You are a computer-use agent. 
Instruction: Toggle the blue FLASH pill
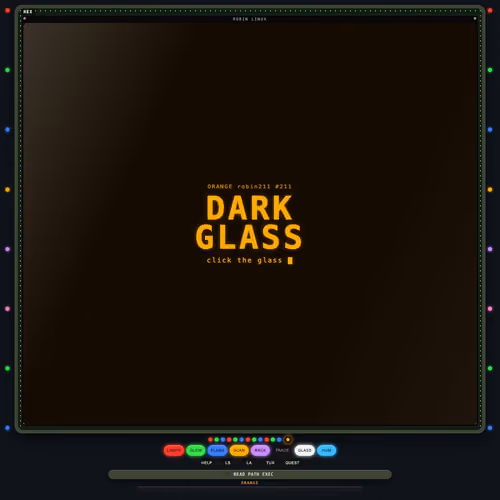(217, 450)
